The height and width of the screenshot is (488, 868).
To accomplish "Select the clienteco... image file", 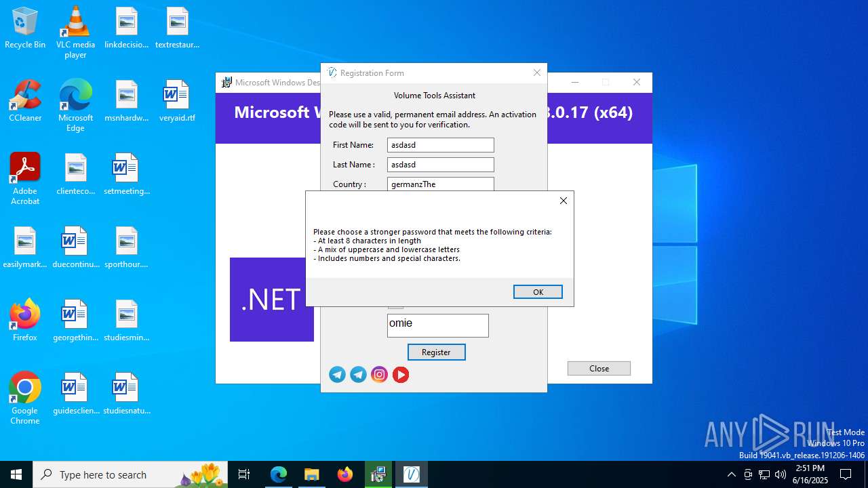I will pos(75,174).
